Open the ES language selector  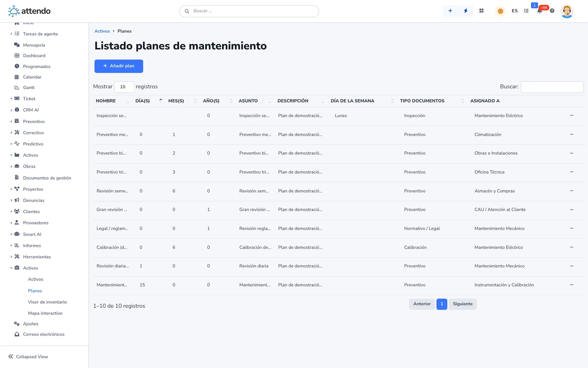point(514,11)
